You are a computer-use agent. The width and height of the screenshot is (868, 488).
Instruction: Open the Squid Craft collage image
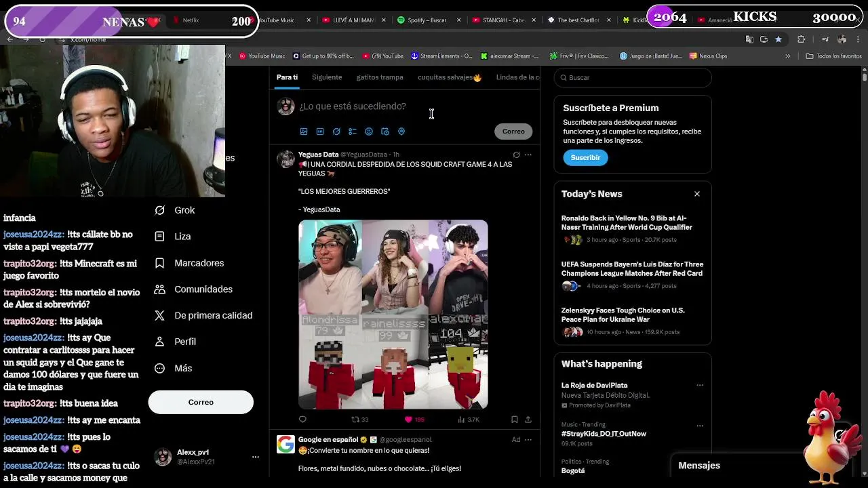[x=393, y=314]
